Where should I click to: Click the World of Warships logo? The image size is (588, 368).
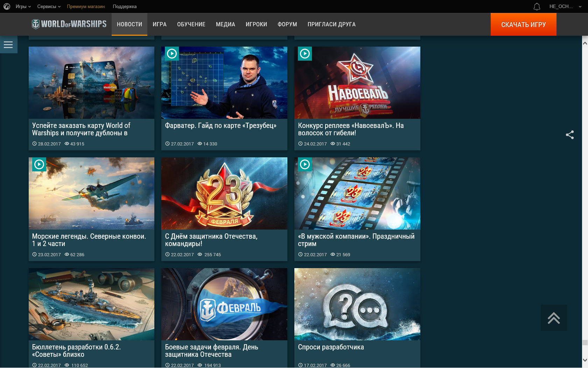point(69,24)
